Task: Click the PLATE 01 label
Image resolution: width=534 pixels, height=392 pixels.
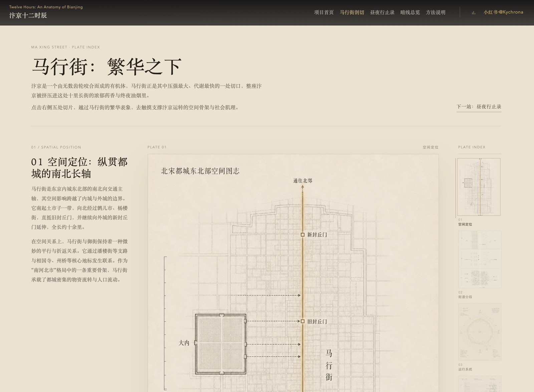Action: point(157,147)
